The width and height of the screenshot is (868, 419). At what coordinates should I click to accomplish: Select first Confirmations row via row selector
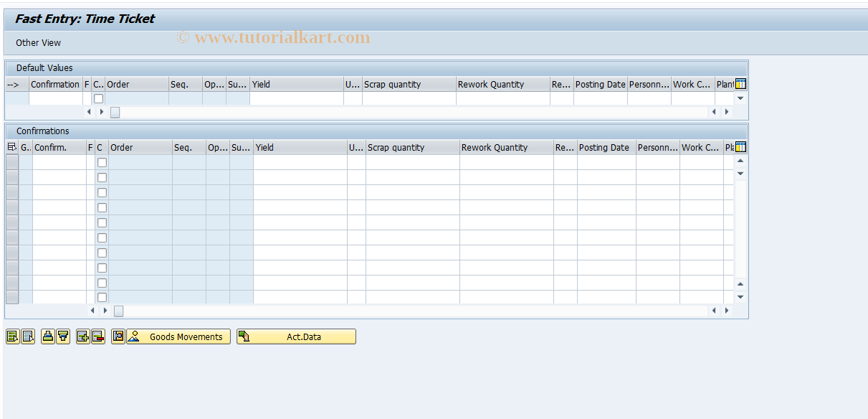pyautogui.click(x=12, y=162)
